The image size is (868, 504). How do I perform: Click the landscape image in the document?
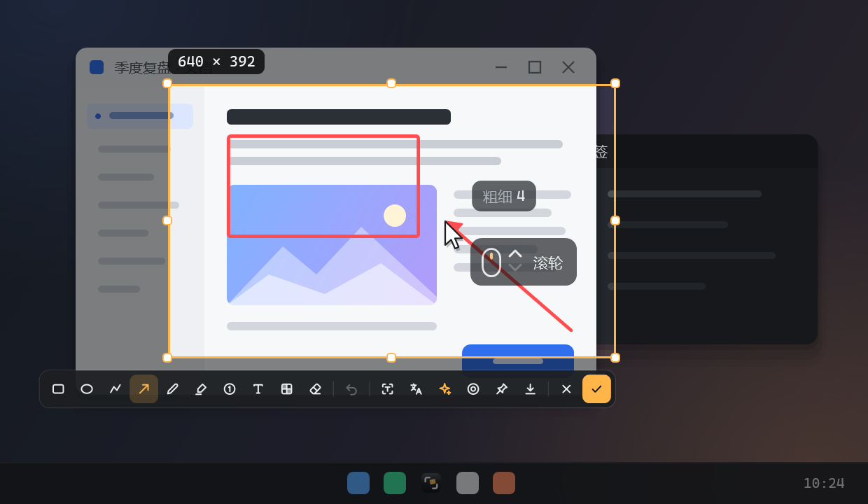pyautogui.click(x=332, y=245)
